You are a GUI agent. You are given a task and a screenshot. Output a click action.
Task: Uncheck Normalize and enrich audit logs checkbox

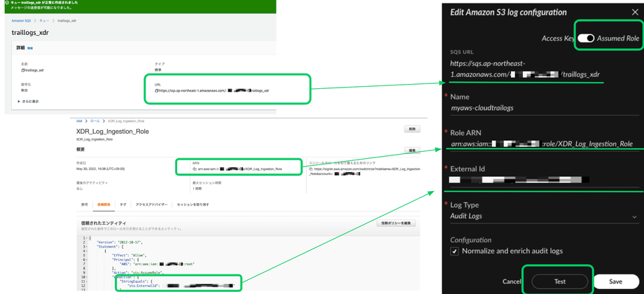(x=454, y=251)
